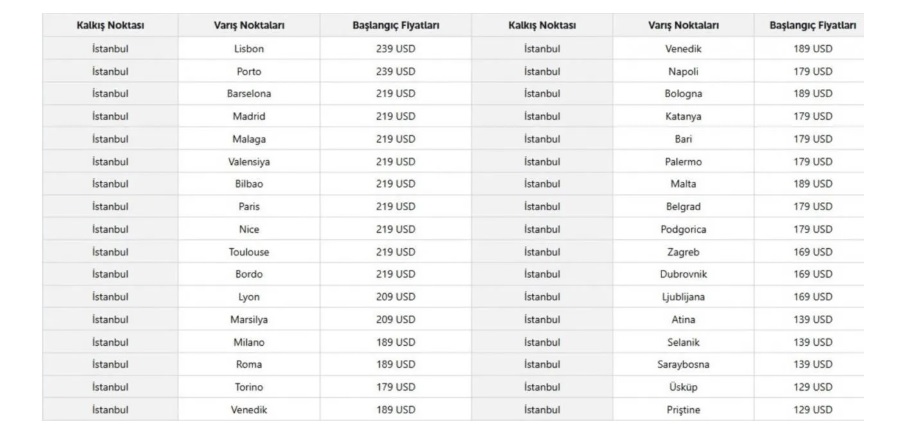Click the Saraybosna destination cell
The width and height of the screenshot is (914, 437).
tap(683, 365)
